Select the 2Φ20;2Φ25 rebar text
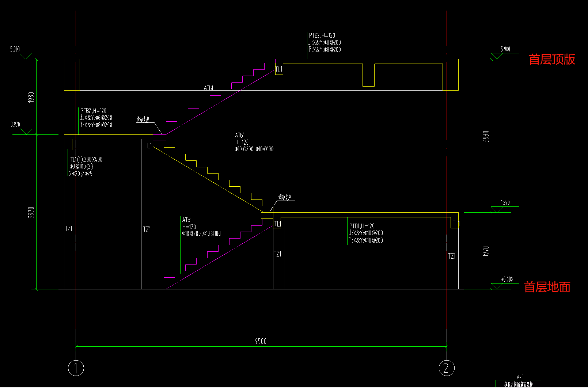 pyautogui.click(x=81, y=174)
